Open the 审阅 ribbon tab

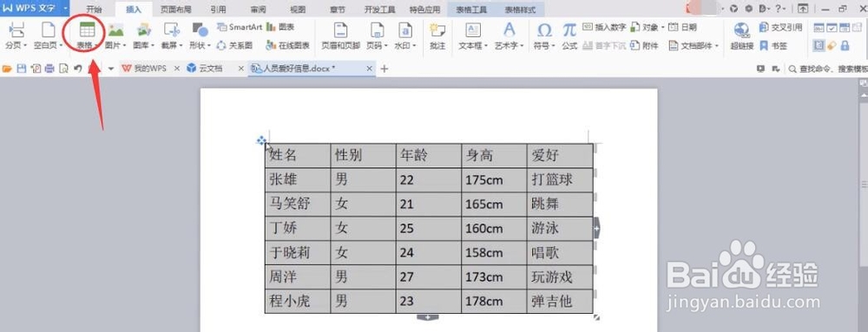click(x=258, y=10)
